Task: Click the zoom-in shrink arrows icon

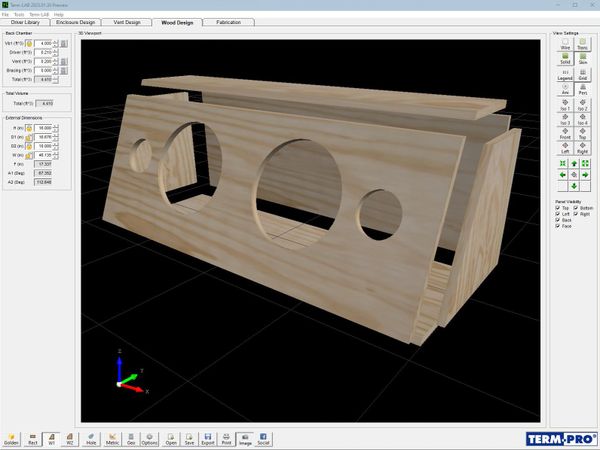Action: coord(562,164)
